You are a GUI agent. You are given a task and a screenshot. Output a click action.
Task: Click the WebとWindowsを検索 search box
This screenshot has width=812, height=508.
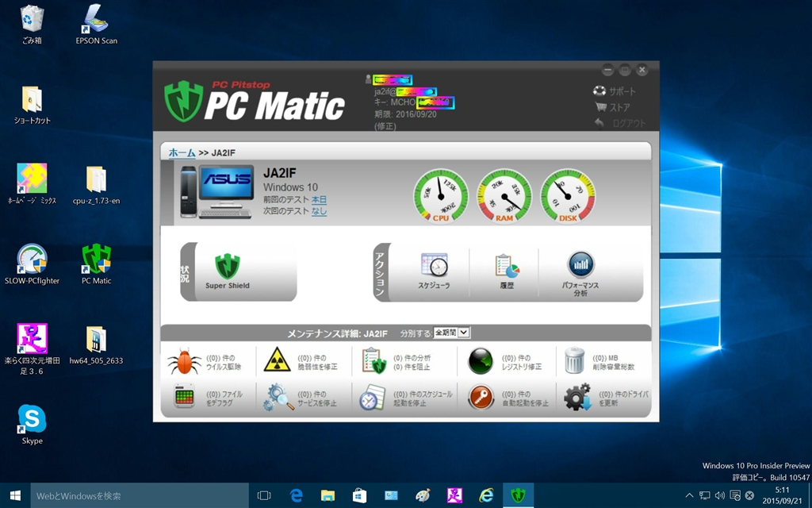pos(140,495)
